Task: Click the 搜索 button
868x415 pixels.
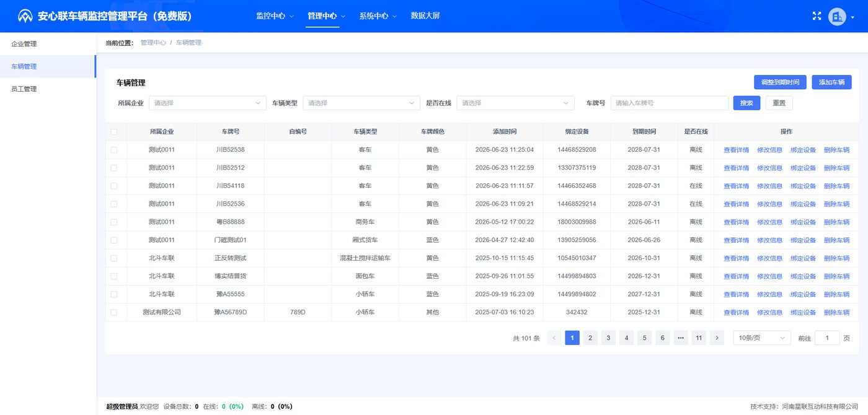Action: click(746, 103)
